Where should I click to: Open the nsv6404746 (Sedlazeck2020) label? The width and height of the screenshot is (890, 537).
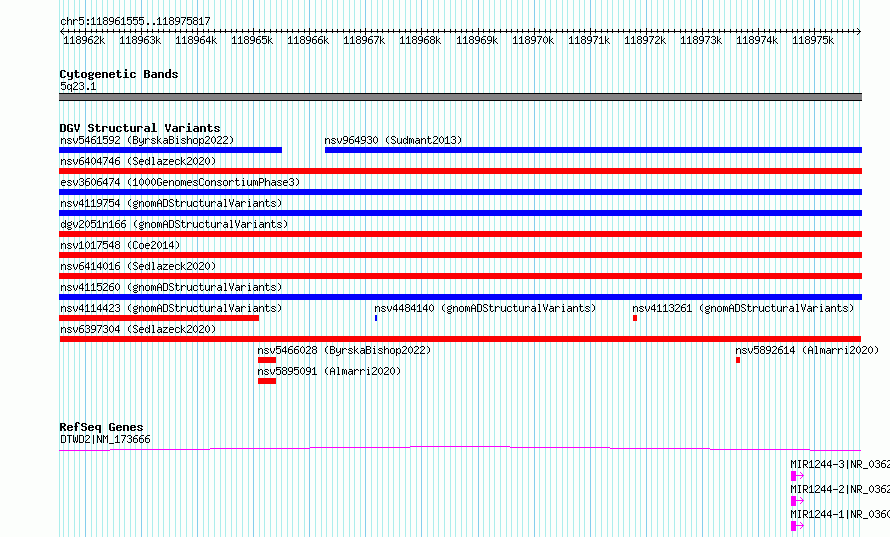pyautogui.click(x=138, y=161)
